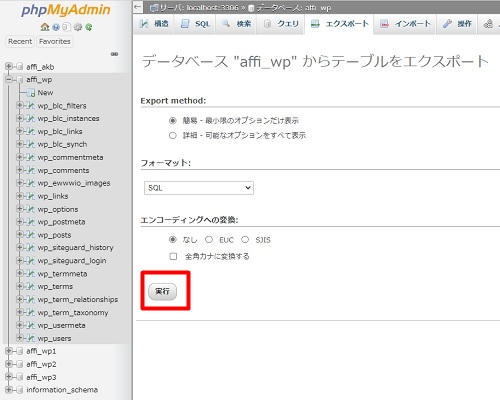Screen dimensions: 500x400
Task: Click the Recent button
Action: pos(20,41)
